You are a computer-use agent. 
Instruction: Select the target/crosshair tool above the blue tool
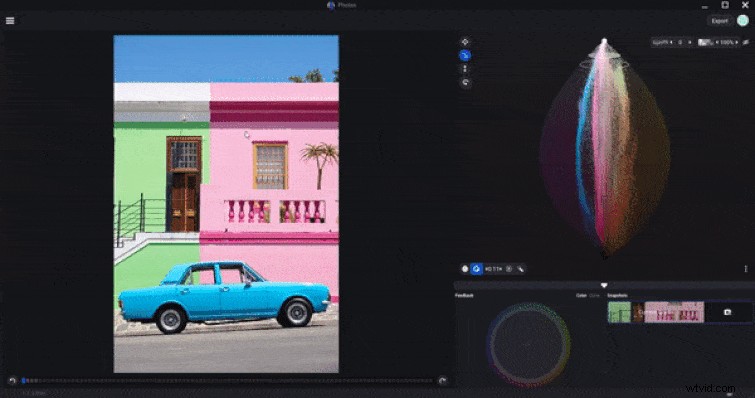point(465,42)
